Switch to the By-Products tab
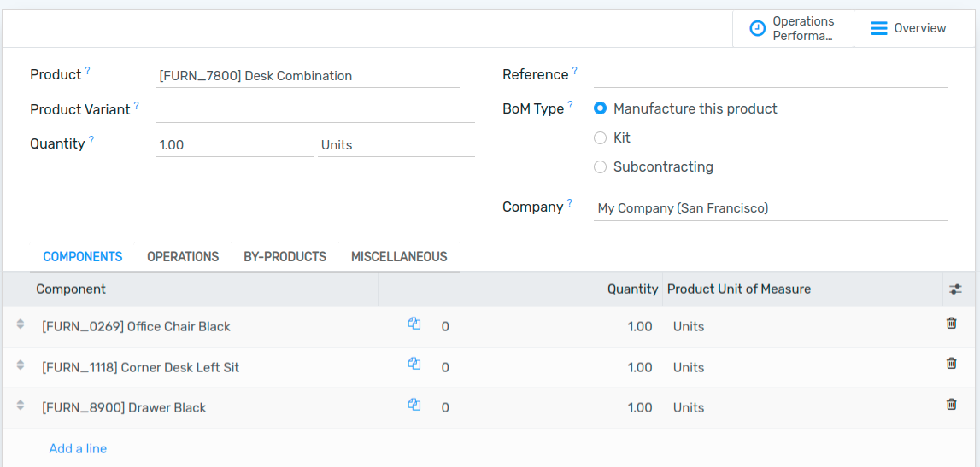The height and width of the screenshot is (467, 980). click(285, 257)
